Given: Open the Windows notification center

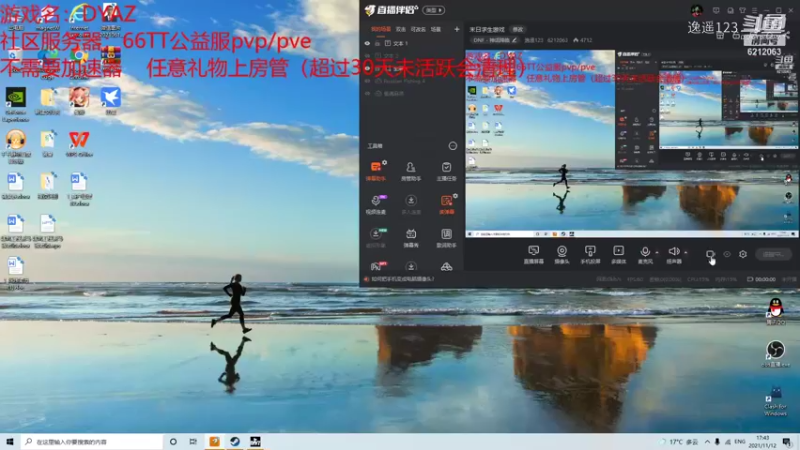Looking at the screenshot, I should pyautogui.click(x=787, y=441).
